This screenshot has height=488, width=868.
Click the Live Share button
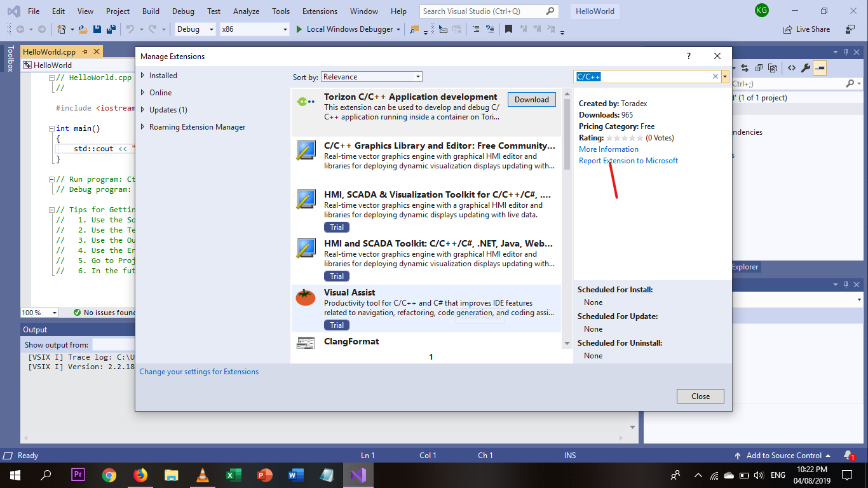(x=806, y=29)
